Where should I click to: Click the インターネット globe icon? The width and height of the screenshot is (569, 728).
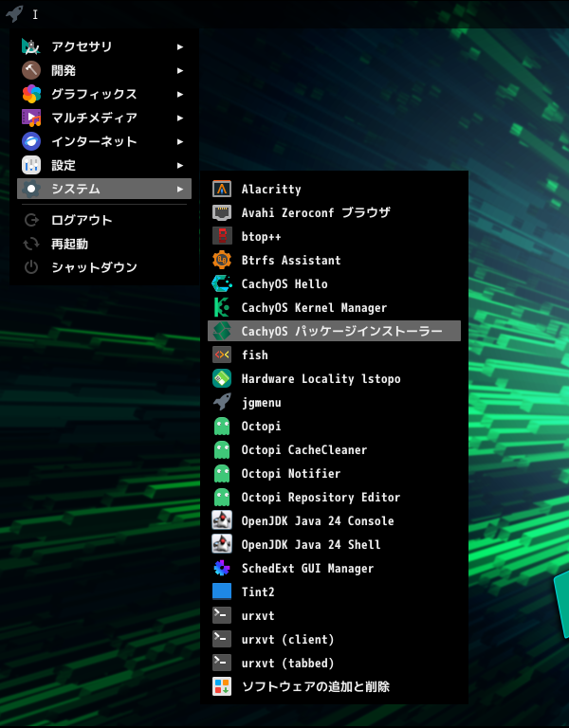point(31,141)
